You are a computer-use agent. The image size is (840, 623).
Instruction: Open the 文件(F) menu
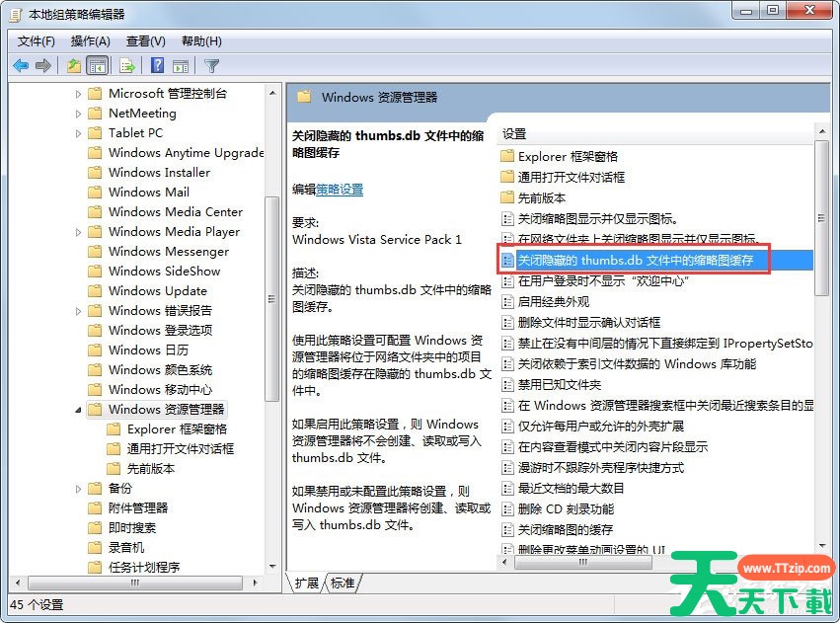pos(36,41)
